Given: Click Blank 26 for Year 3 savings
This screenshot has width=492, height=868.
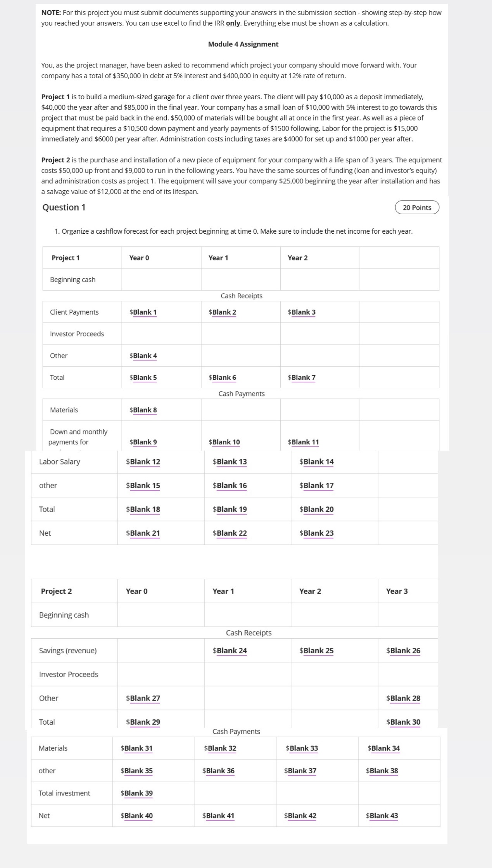Looking at the screenshot, I should [x=405, y=651].
